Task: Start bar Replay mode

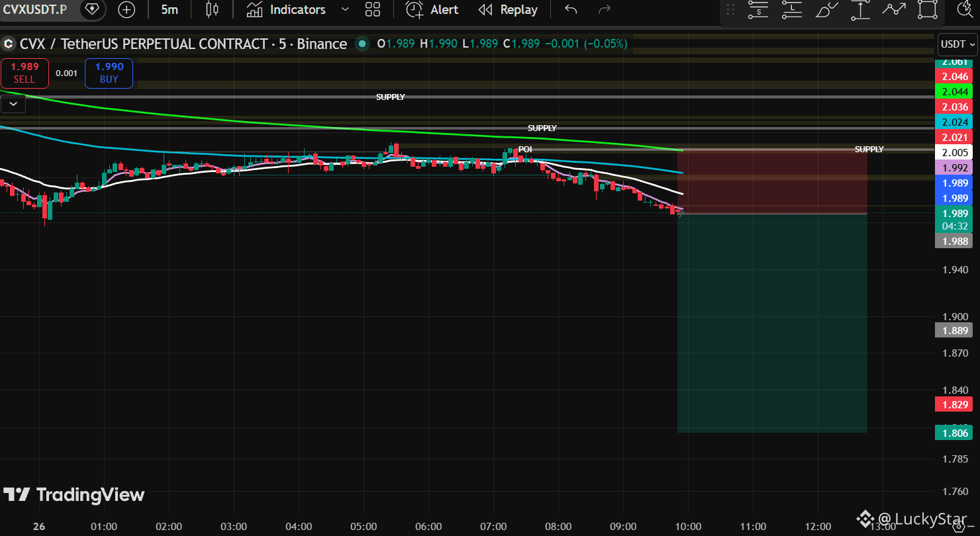Action: coord(508,9)
